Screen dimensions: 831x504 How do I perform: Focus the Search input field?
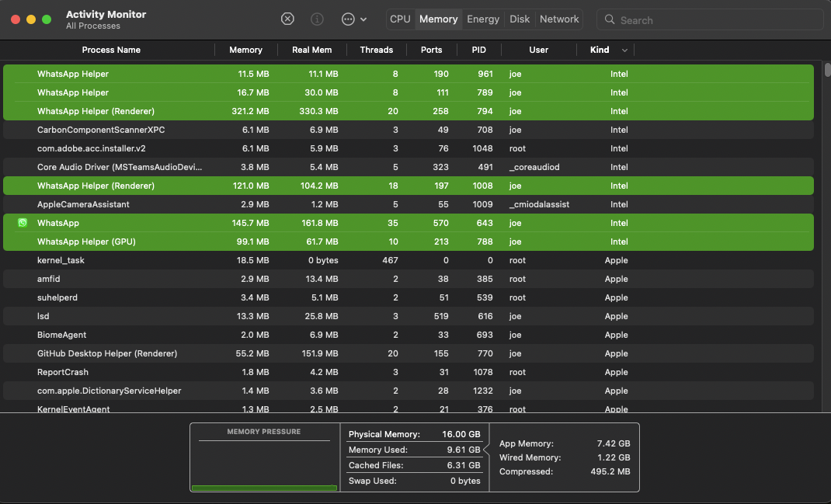710,19
